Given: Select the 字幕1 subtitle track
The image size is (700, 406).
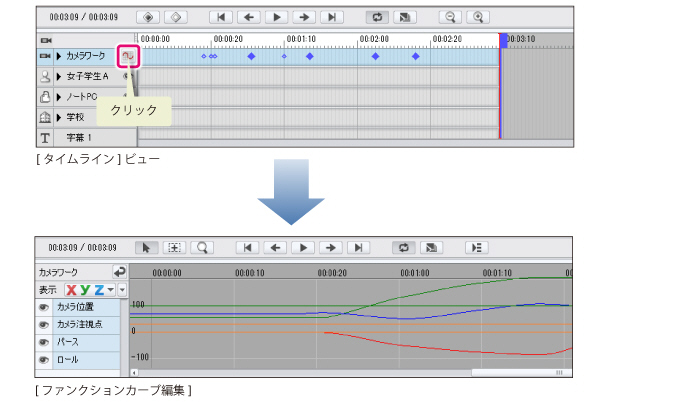Looking at the screenshot, I should pyautogui.click(x=79, y=138).
